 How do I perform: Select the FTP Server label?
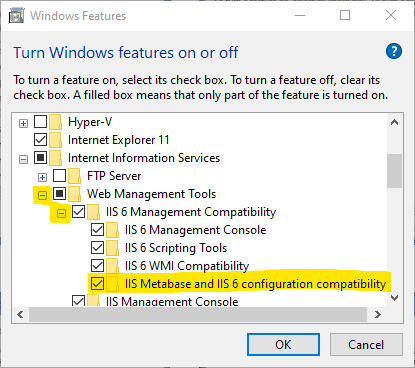click(x=114, y=176)
